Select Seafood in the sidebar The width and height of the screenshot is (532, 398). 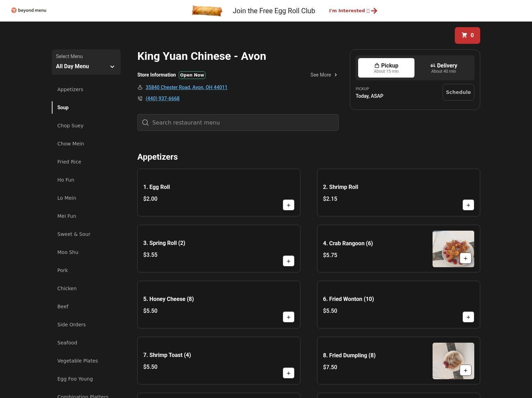(x=67, y=343)
